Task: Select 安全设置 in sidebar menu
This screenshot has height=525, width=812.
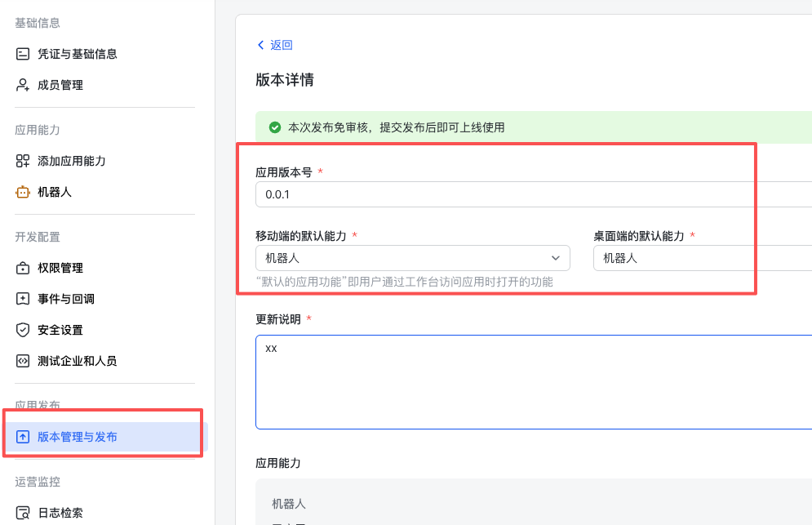Action: tap(60, 330)
